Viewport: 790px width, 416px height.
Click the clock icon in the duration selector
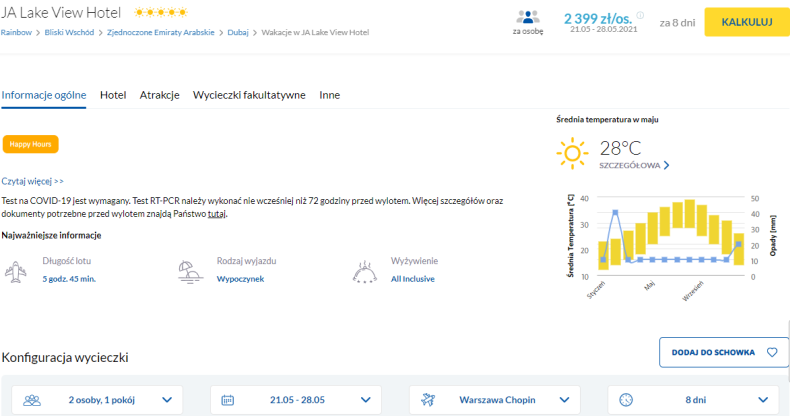click(626, 400)
